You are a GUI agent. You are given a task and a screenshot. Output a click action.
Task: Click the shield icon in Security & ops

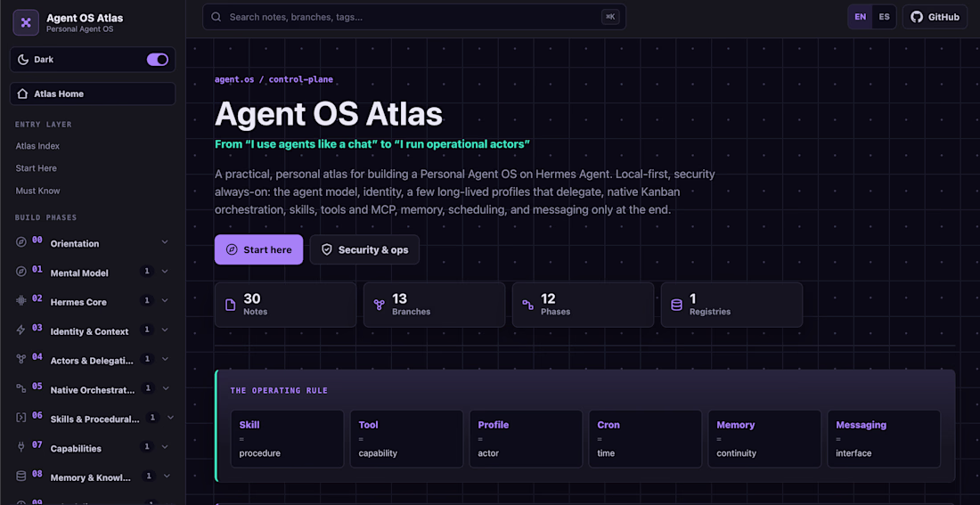(327, 249)
